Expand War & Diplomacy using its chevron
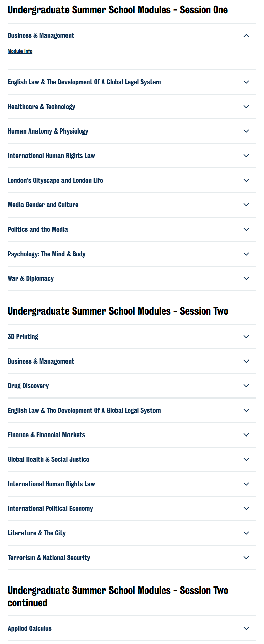The image size is (264, 644). 246,278
